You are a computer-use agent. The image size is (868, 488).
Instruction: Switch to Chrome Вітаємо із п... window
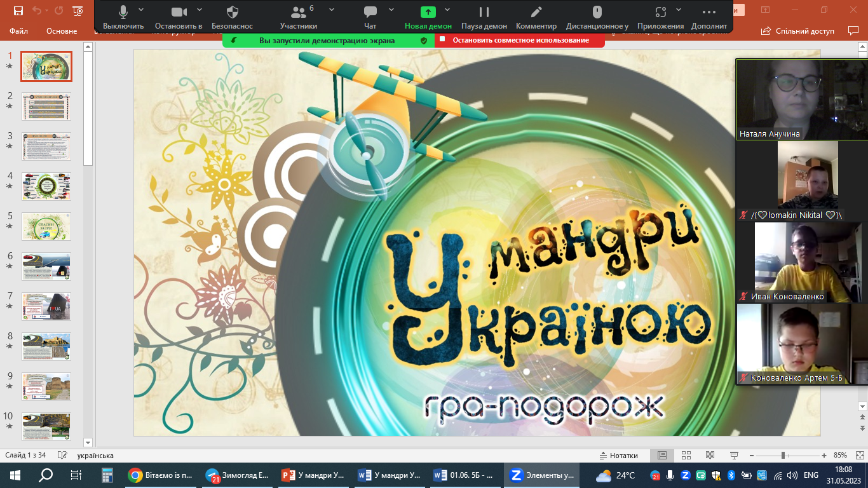[161, 475]
